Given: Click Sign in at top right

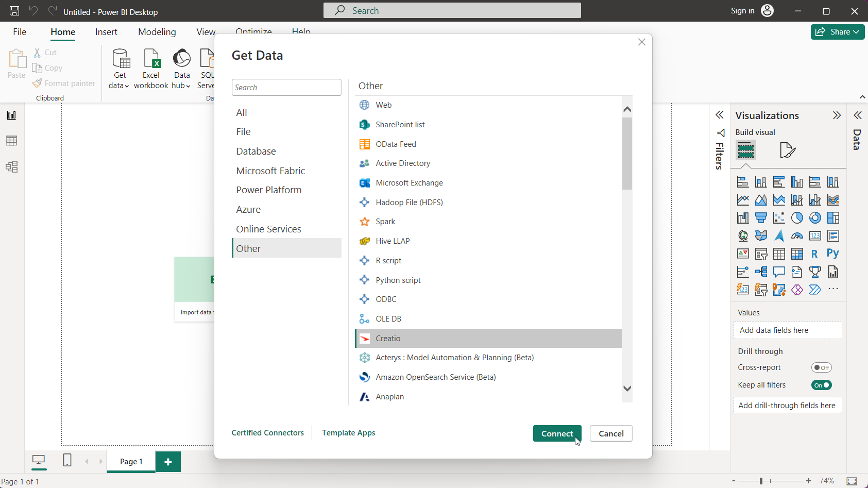Looking at the screenshot, I should (x=752, y=11).
